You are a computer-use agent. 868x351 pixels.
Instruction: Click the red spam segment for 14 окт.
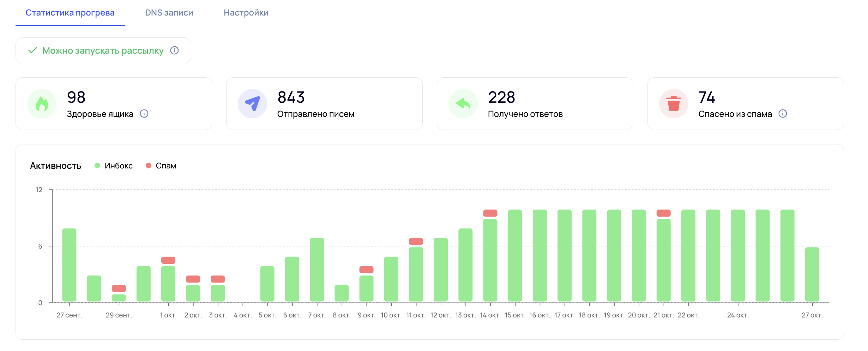click(490, 213)
